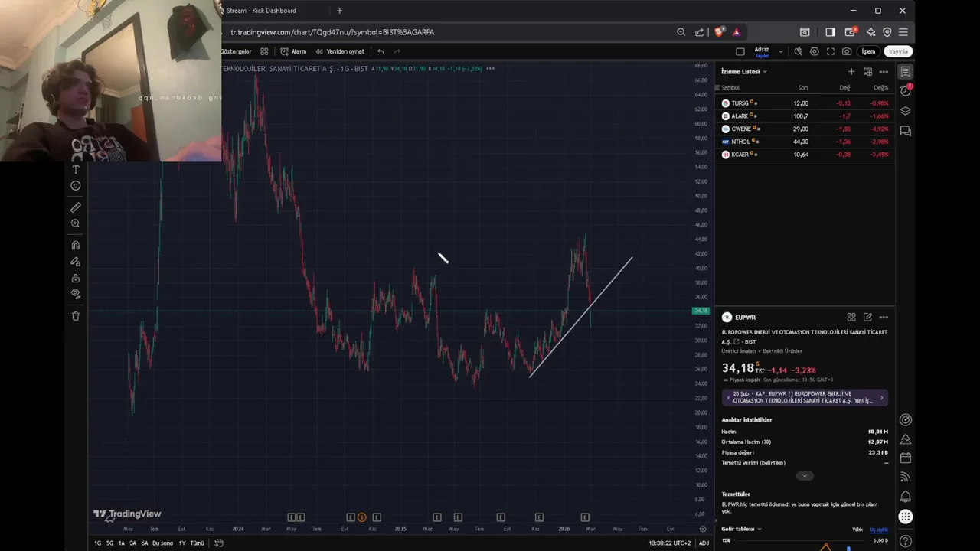This screenshot has height=551, width=980.
Task: Open watchlist three-dot settings menu
Action: pos(884,71)
